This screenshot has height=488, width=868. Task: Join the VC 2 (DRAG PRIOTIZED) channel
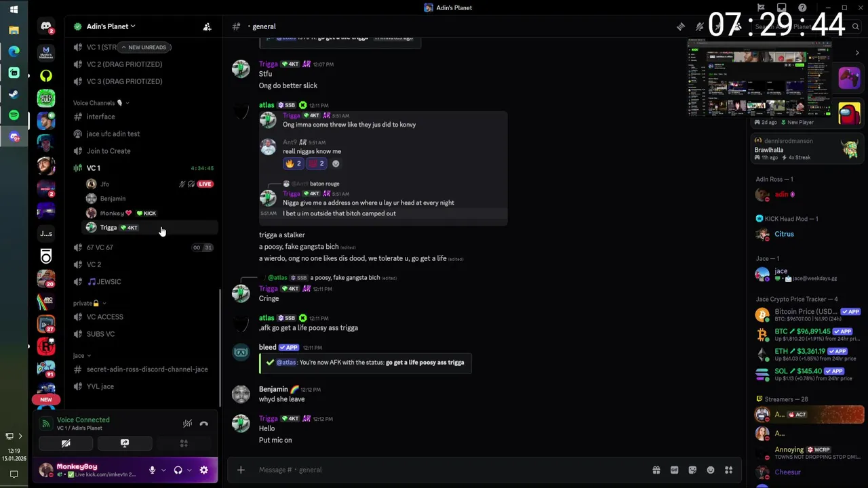point(124,64)
